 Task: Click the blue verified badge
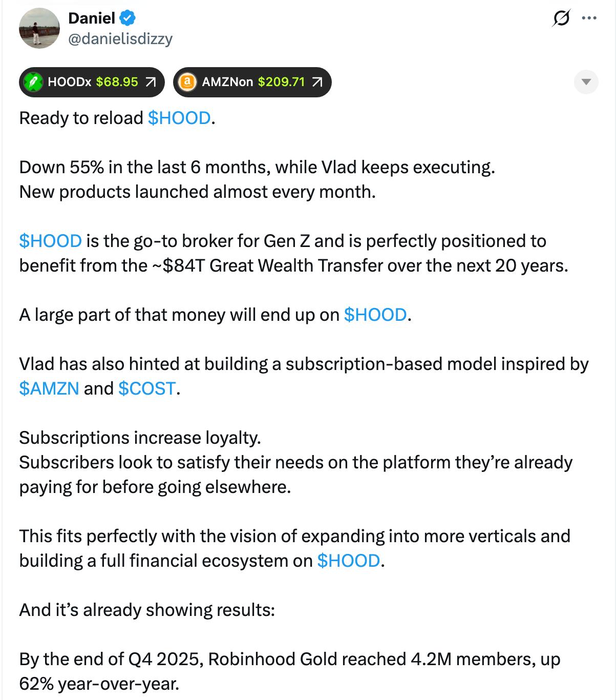[x=128, y=18]
